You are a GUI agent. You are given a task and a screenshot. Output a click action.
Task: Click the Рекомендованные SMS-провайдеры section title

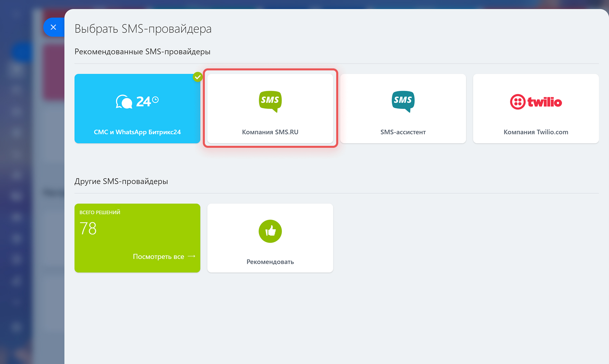click(142, 52)
